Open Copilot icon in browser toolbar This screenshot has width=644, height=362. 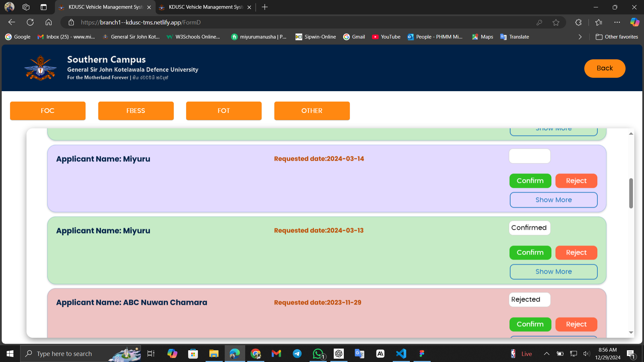point(635,22)
